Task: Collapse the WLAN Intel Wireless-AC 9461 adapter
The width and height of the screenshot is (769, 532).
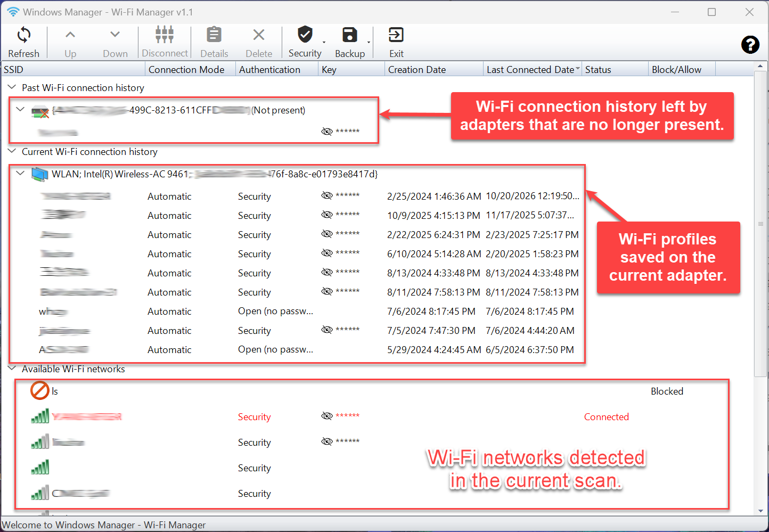Action: (x=20, y=173)
